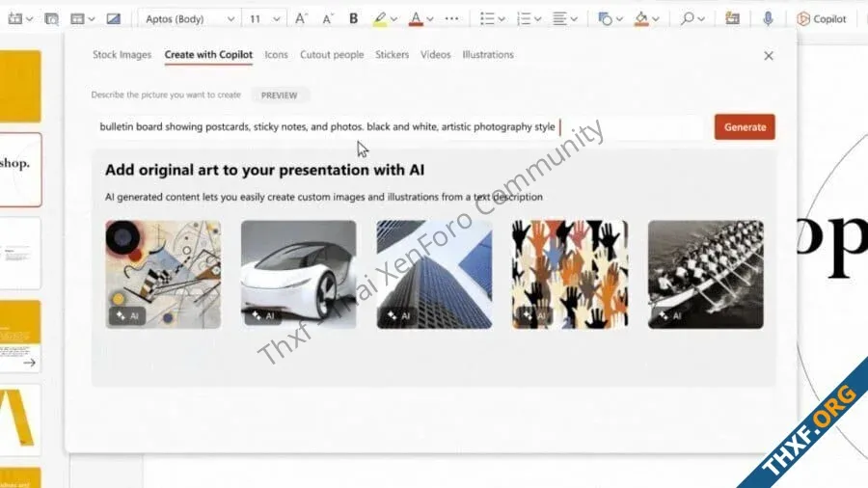The image size is (868, 488).
Task: Apply shape fill color
Action: pos(641,19)
